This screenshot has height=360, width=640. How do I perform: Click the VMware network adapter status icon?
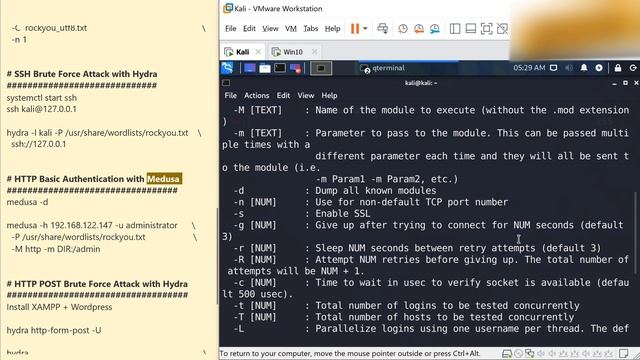tap(530, 353)
